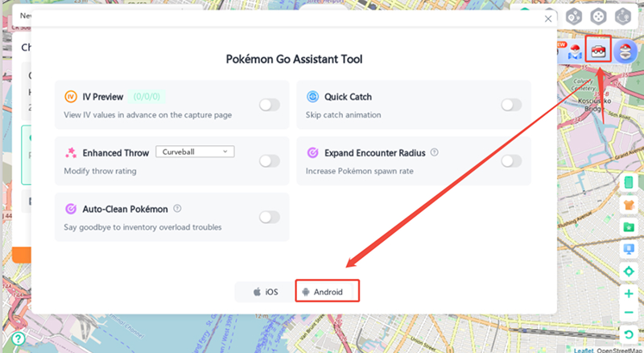
Task: Turn on the Enhanced Throw switch
Action: (270, 161)
